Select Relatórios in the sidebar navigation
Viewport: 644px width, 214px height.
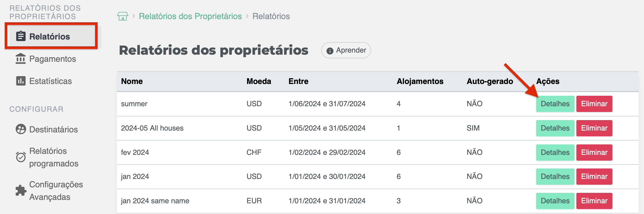50,36
